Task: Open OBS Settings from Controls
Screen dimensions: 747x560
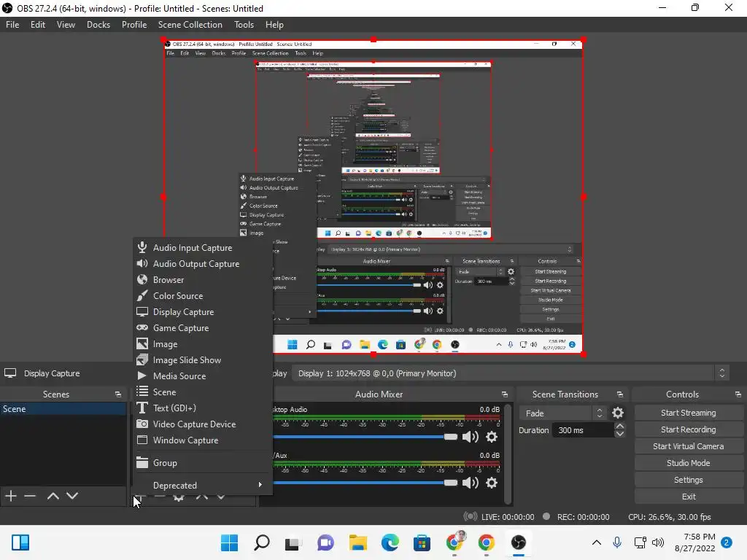Action: click(x=689, y=480)
